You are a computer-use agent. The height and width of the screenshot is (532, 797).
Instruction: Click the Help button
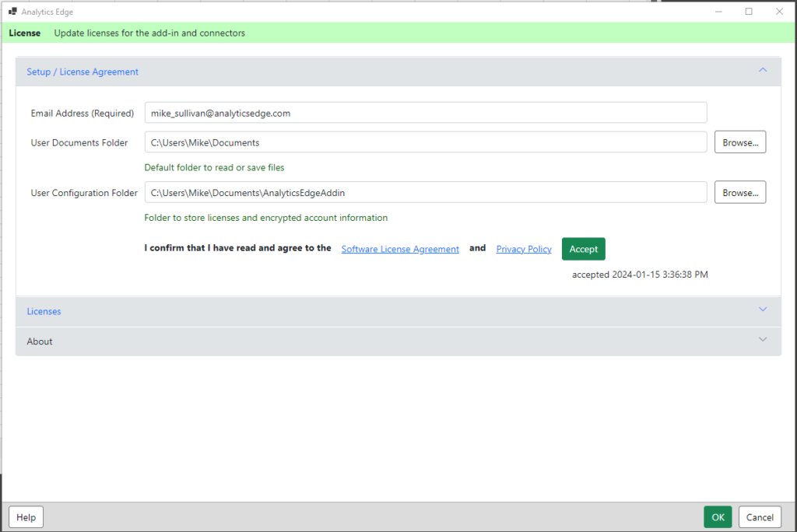(x=26, y=517)
